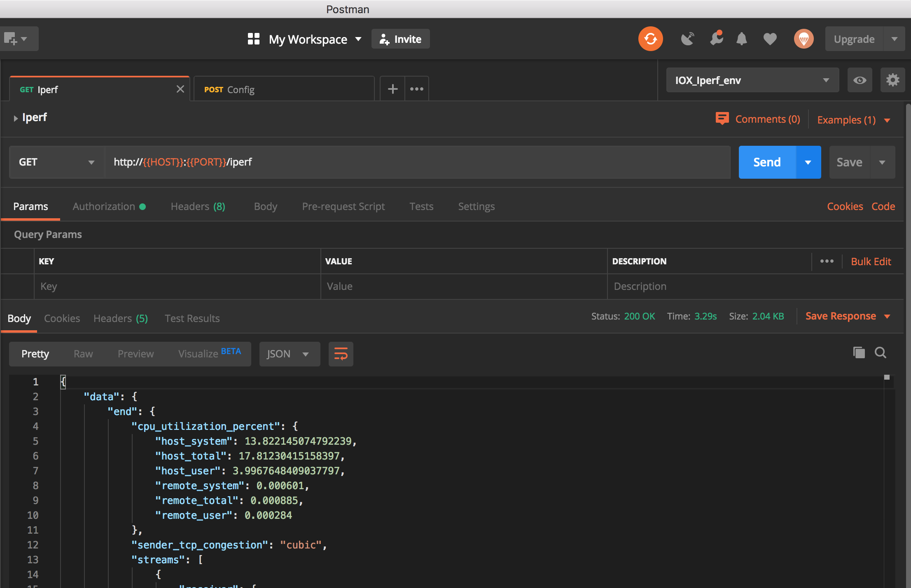Toggle the pretty-print wrap lines icon

click(341, 354)
